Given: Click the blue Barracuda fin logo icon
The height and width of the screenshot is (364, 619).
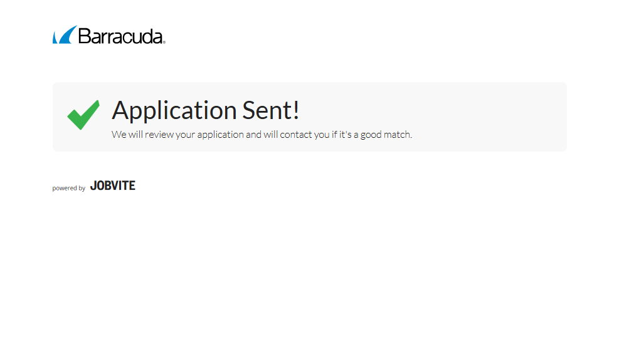Looking at the screenshot, I should point(65,35).
